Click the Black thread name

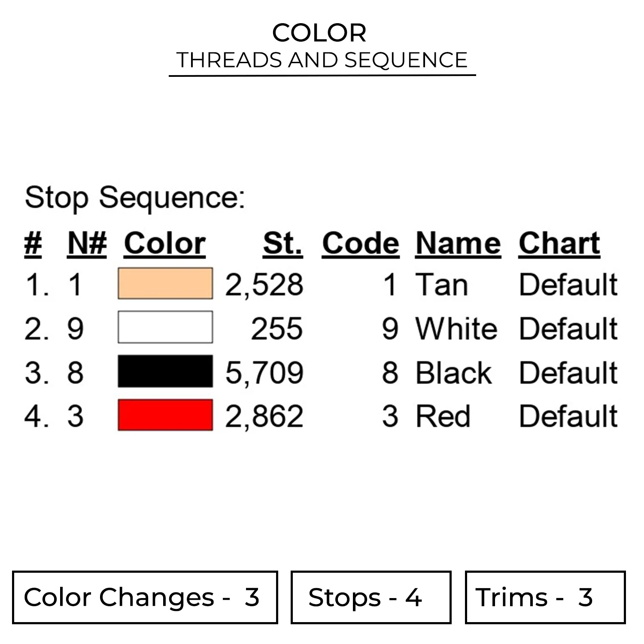click(x=453, y=373)
